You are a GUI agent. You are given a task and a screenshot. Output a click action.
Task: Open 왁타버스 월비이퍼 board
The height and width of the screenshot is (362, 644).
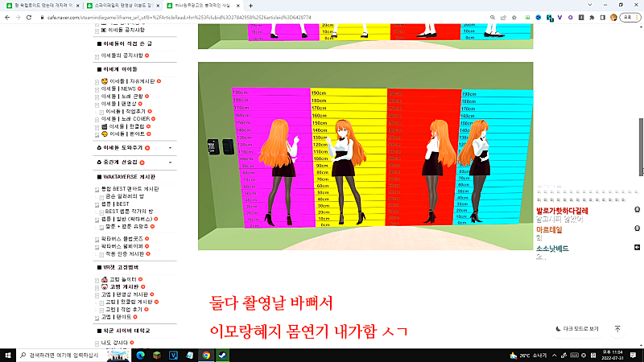click(122, 246)
